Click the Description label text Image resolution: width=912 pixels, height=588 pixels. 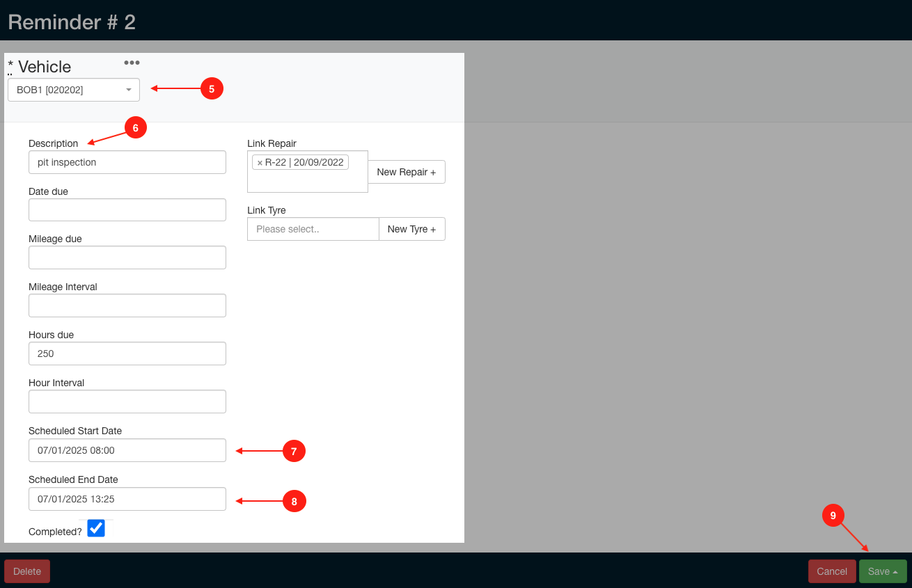click(54, 143)
